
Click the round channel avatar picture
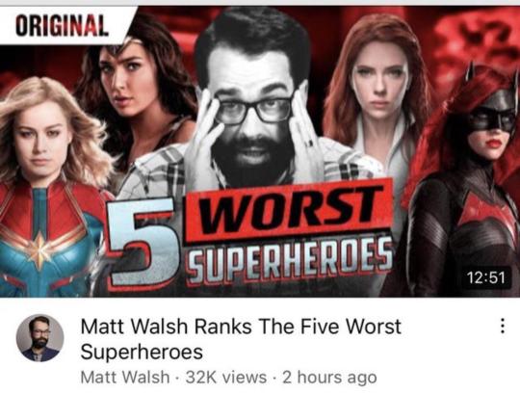(40, 338)
